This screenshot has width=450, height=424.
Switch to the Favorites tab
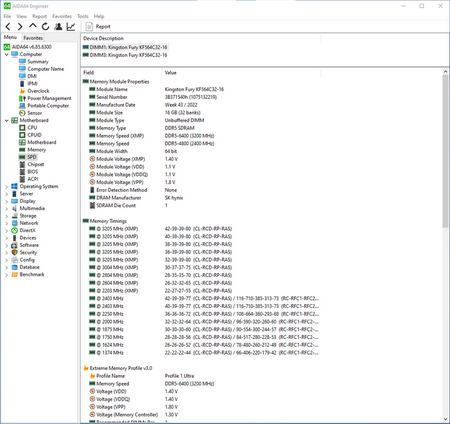coord(33,38)
